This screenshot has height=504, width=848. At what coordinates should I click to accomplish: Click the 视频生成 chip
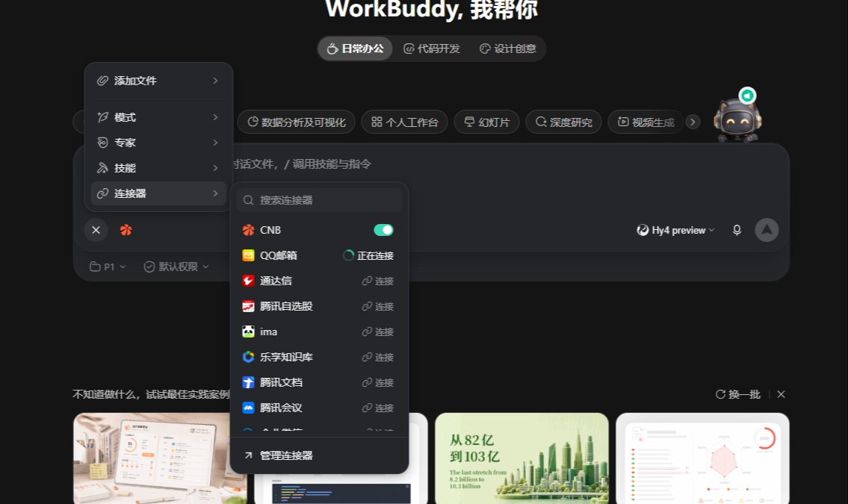pyautogui.click(x=646, y=122)
